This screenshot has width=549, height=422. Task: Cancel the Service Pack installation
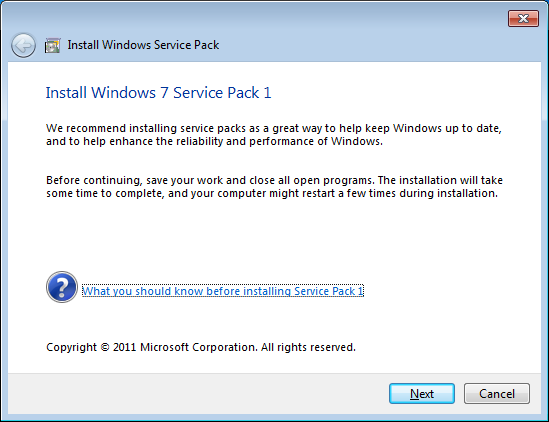496,394
